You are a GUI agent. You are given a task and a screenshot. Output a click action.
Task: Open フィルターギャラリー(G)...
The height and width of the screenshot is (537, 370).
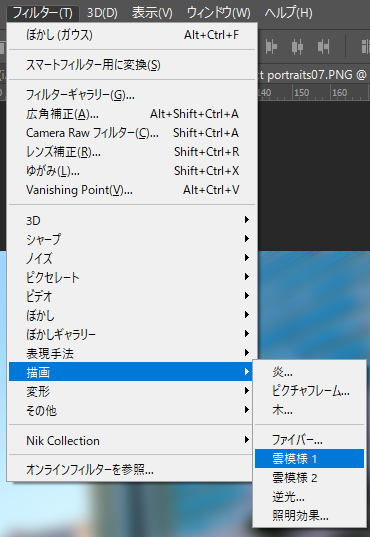(x=132, y=95)
